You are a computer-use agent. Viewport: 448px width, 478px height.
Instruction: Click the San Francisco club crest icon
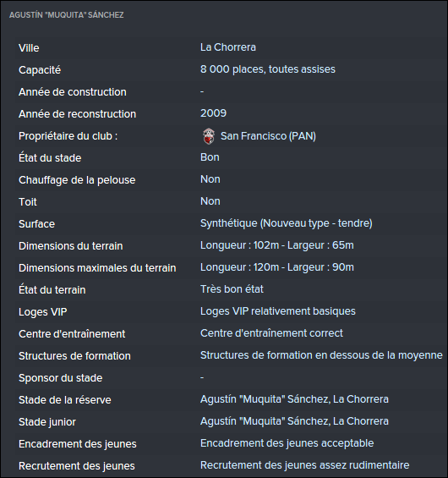[x=209, y=136]
